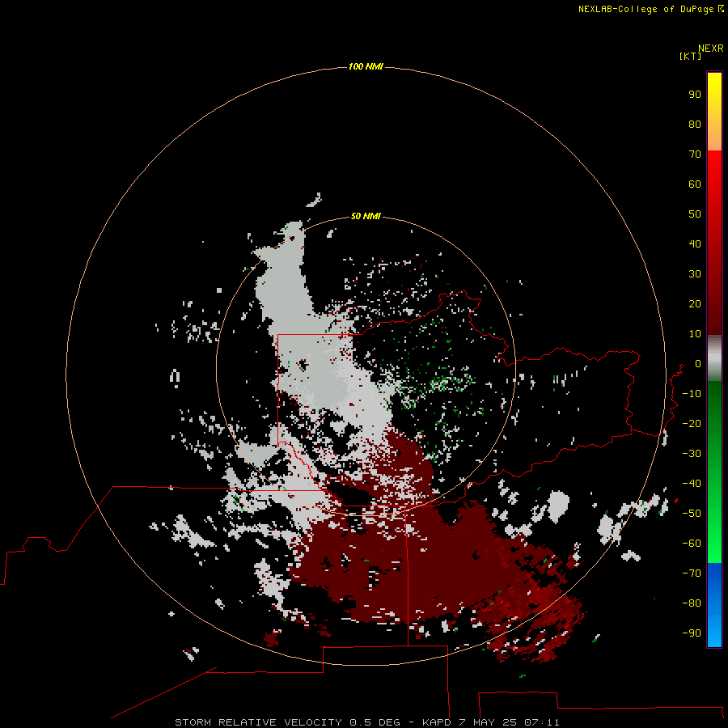The height and width of the screenshot is (728, 728).
Task: Click the -70 value on velocity scale
Action: (692, 574)
